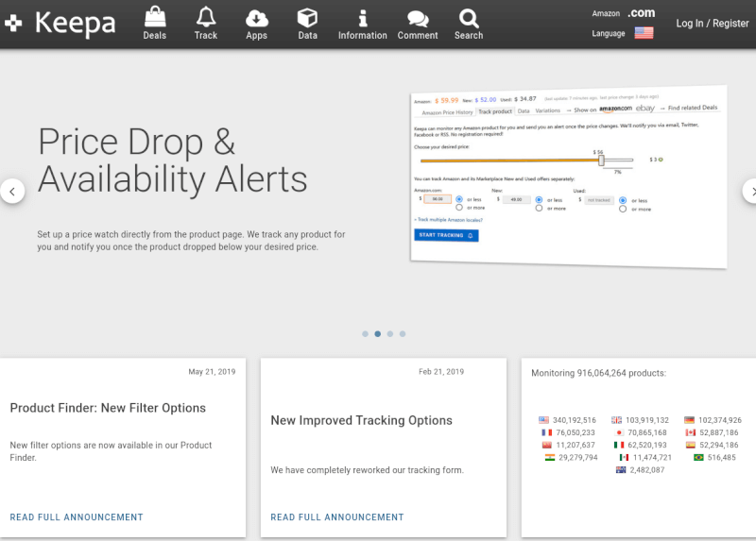Go to the next carousel slide
Screen dimensions: 756x541
coord(750,192)
